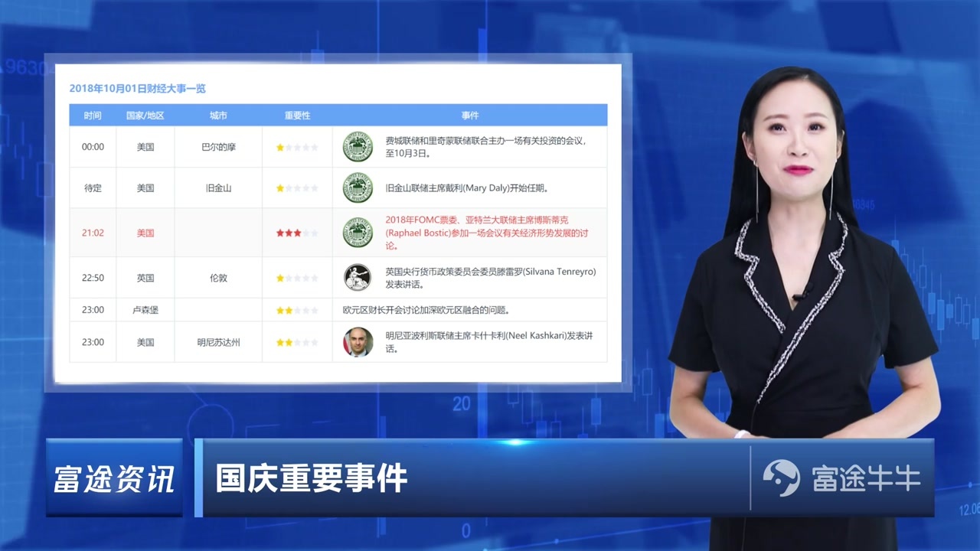Click the Mary Daly event text
The width and height of the screenshot is (980, 551).
[467, 187]
